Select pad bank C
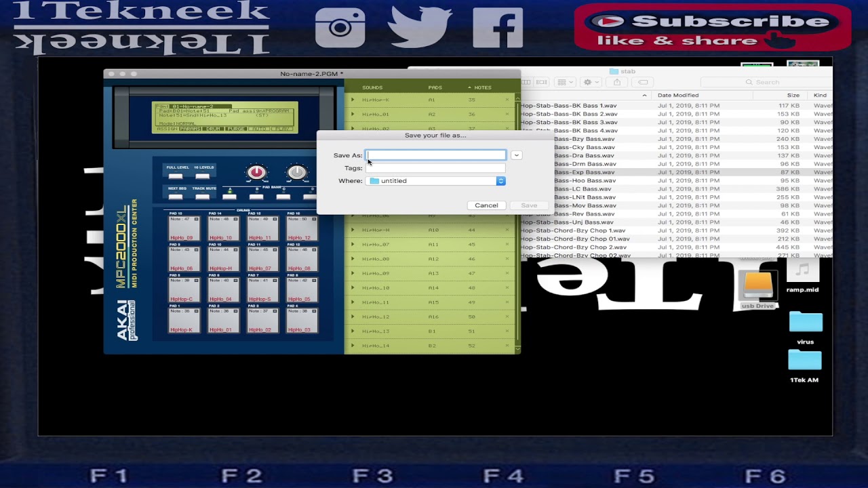 (283, 197)
